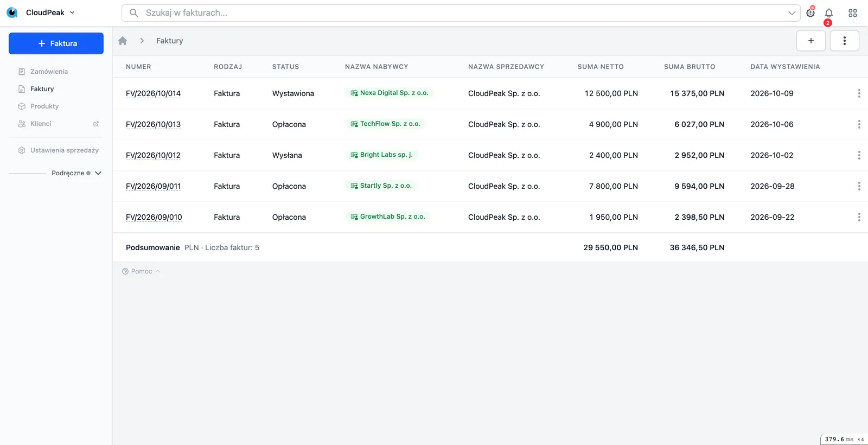The width and height of the screenshot is (868, 445).
Task: Click the GrowthLab Sp. z o.o. buyer tag
Action: [x=388, y=217]
